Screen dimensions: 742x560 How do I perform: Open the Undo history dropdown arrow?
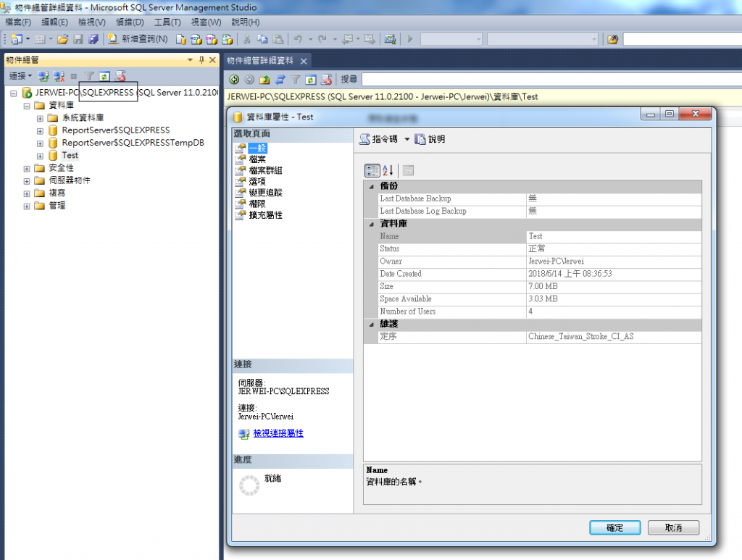[310, 39]
